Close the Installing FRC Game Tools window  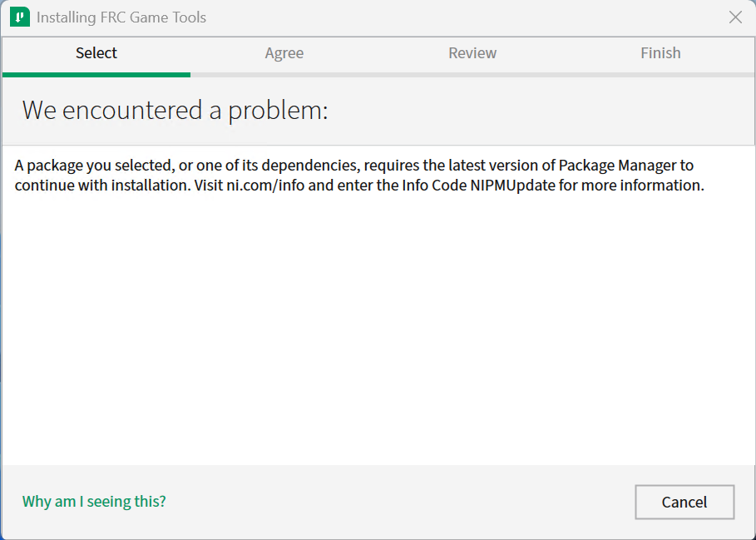735,17
